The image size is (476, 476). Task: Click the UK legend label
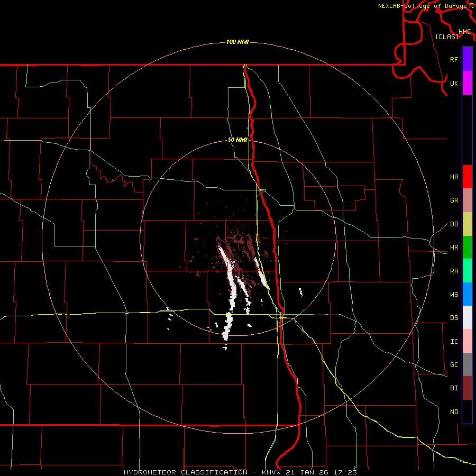click(x=454, y=83)
